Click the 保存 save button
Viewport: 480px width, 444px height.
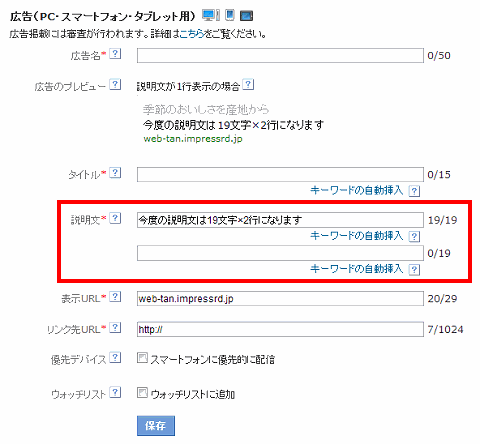pyautogui.click(x=156, y=426)
